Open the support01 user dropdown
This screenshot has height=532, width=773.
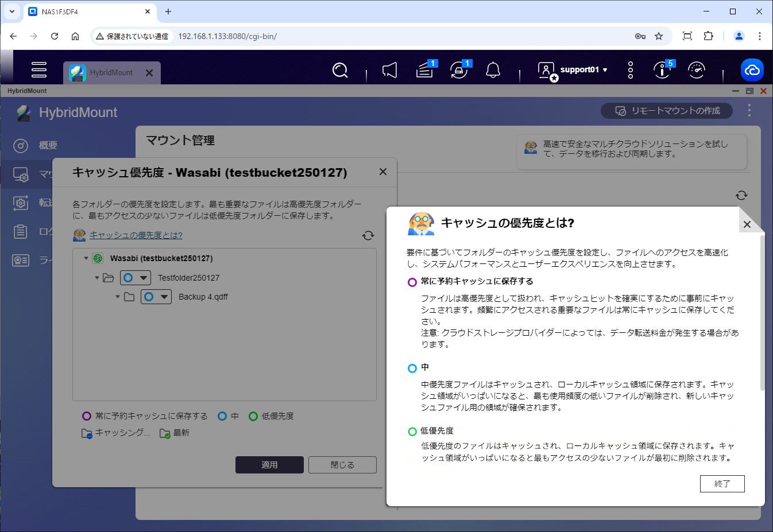(x=584, y=70)
